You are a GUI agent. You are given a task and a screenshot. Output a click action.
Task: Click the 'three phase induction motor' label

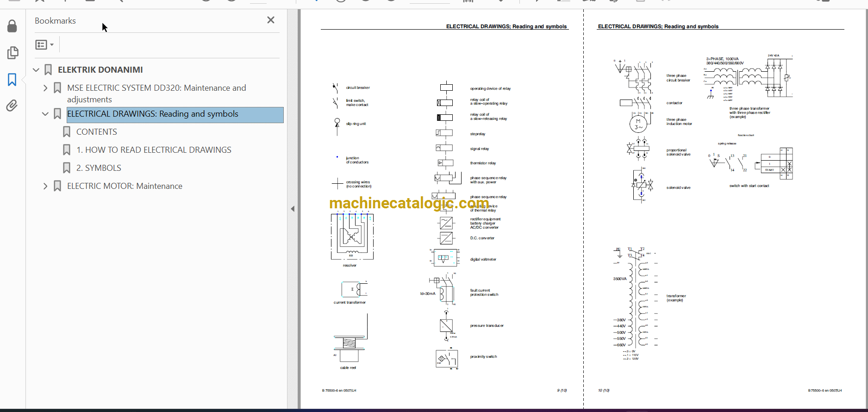pos(679,122)
